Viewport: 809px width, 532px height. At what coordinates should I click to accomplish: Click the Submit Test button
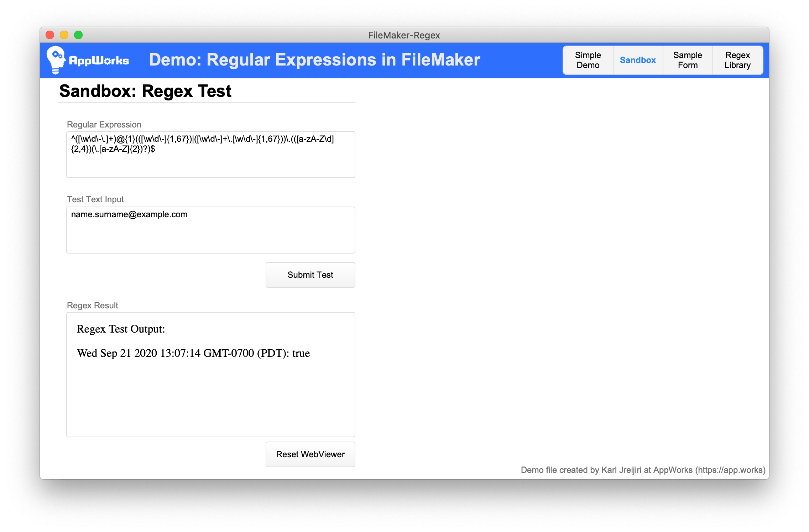coord(310,275)
